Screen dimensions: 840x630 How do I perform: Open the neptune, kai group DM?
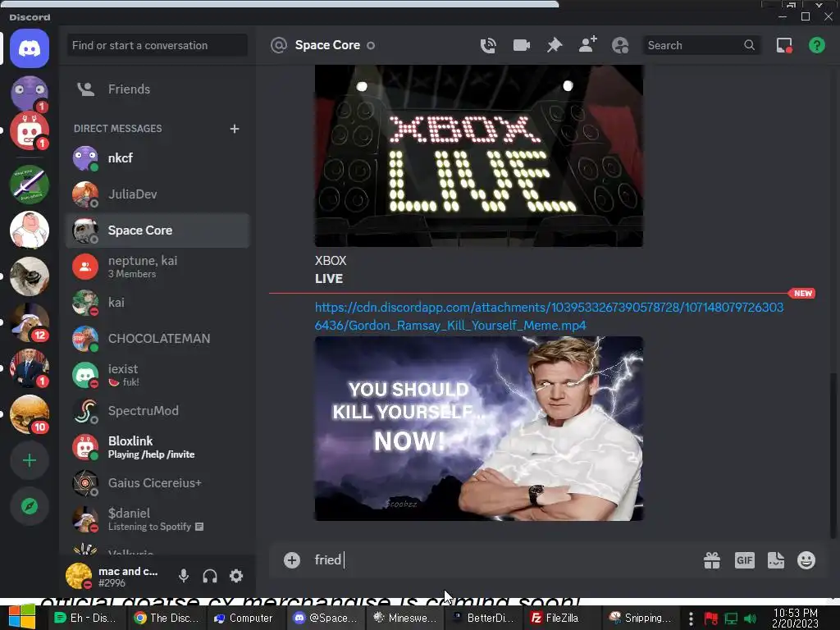coord(157,267)
